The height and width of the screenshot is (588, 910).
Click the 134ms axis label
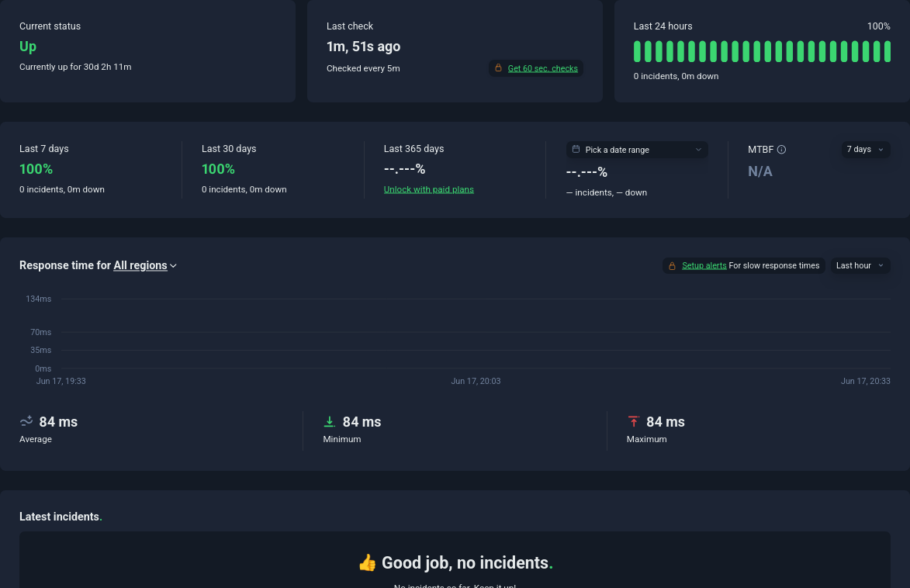pyautogui.click(x=38, y=299)
